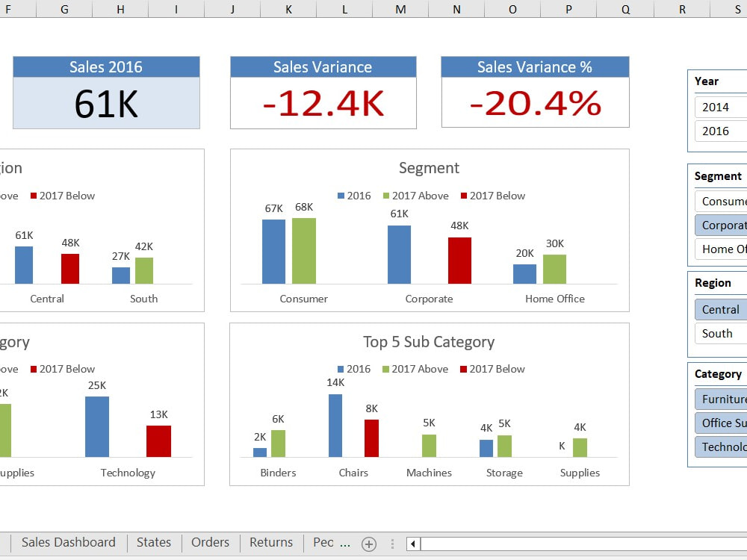The height and width of the screenshot is (560, 747).
Task: Click the 2016 blue legend swatch in Segment chart
Action: coord(341,196)
